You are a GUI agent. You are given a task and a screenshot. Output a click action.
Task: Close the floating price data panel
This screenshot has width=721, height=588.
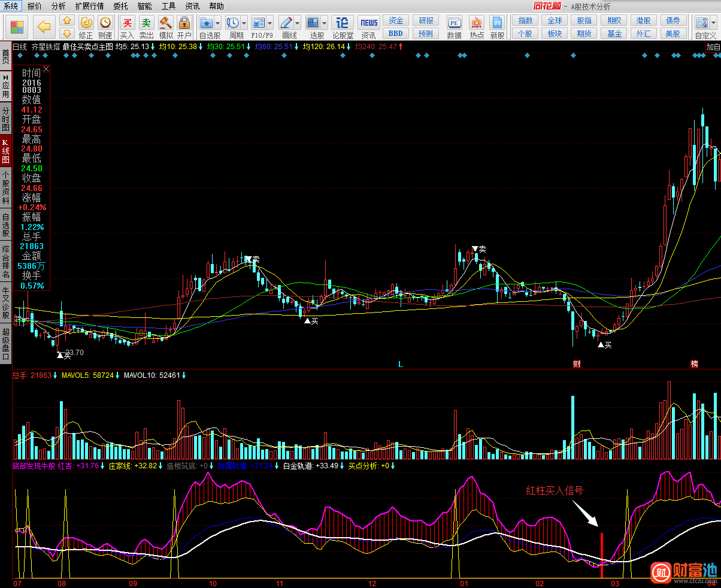(x=46, y=69)
